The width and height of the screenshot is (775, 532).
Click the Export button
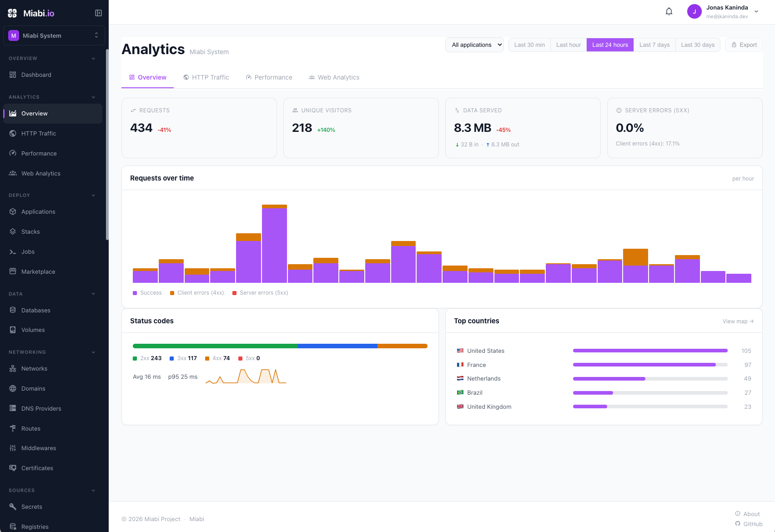744,45
